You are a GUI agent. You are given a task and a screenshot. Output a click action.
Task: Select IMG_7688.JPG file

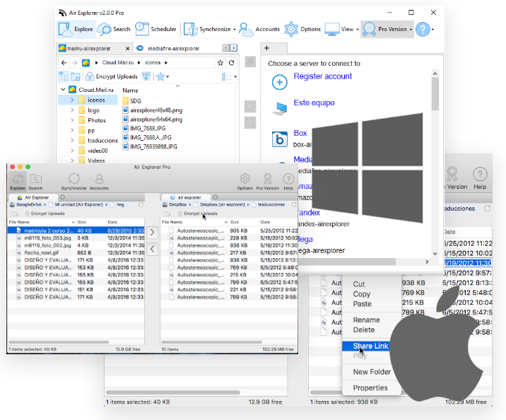click(x=144, y=128)
